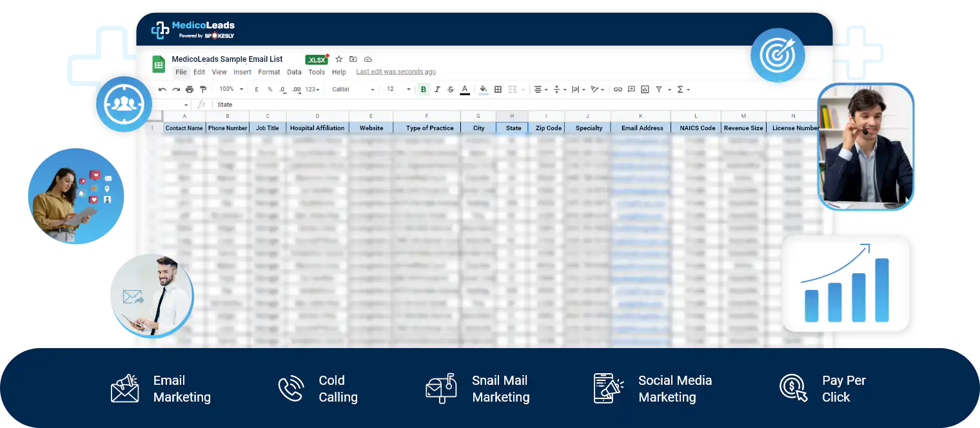Select the Website header cell
This screenshot has height=428, width=980.
click(371, 128)
